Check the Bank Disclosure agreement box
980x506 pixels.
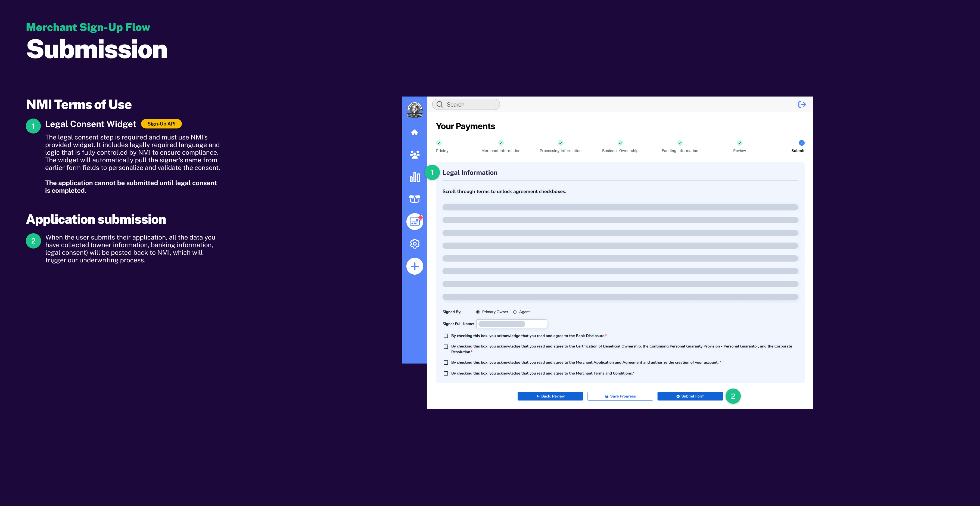[446, 336]
